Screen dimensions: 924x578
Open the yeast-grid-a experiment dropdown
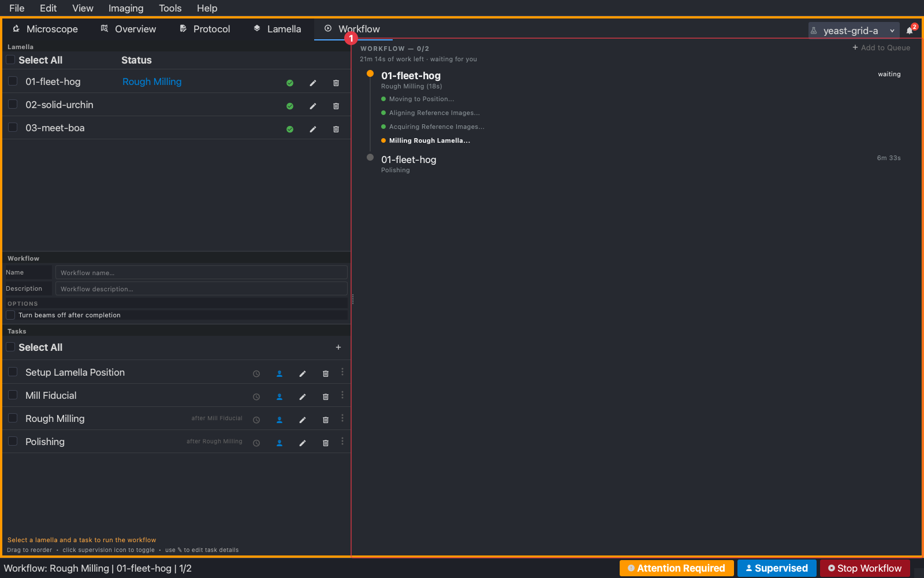click(854, 31)
